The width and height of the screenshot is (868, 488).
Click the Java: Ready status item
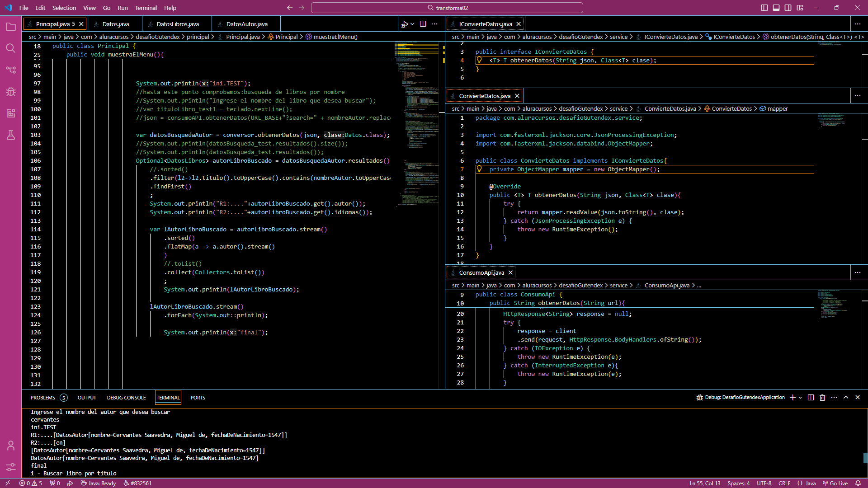click(99, 483)
